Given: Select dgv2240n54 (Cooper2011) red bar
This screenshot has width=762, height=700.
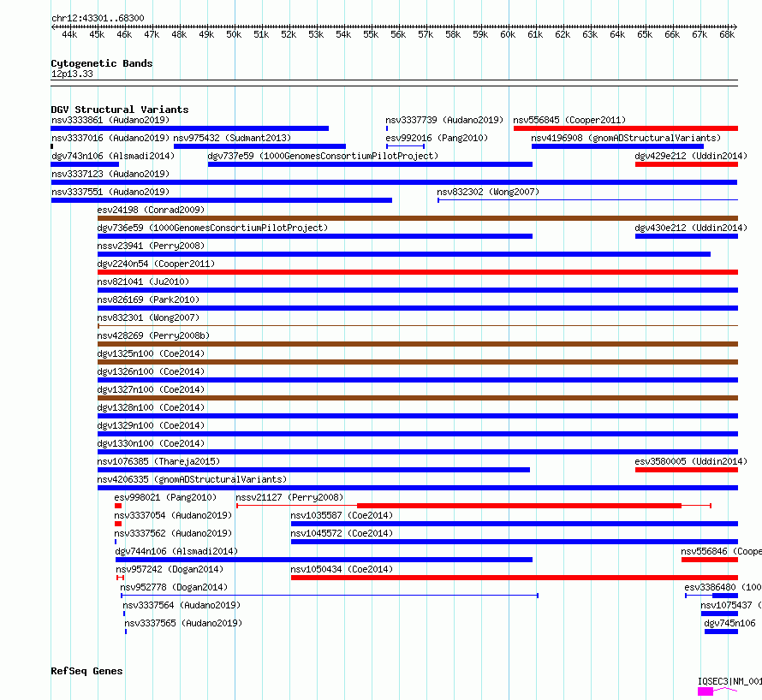Looking at the screenshot, I should (418, 272).
